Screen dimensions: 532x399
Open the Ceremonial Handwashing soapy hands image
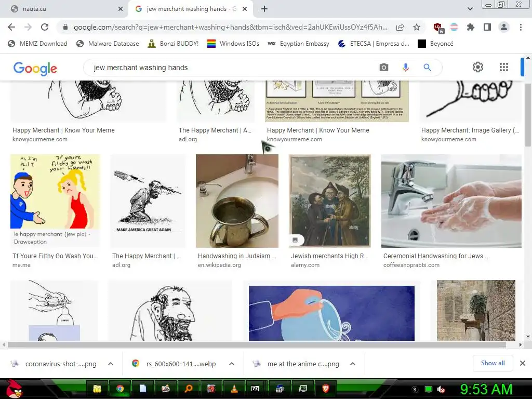click(x=451, y=201)
